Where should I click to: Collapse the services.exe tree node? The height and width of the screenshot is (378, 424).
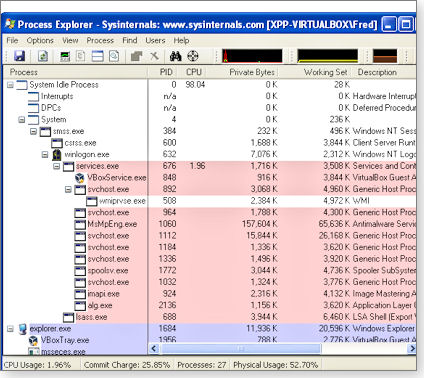(57, 166)
